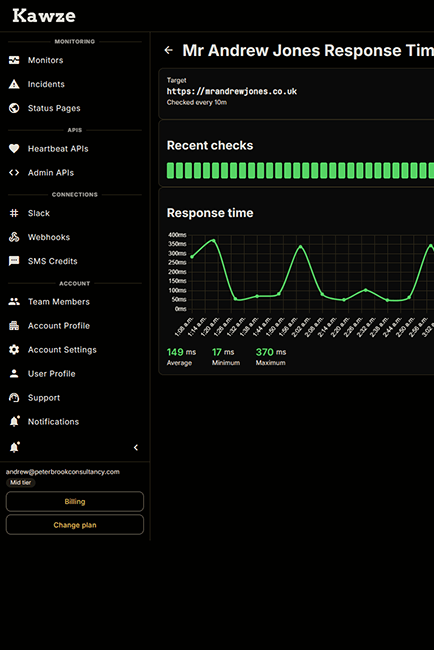Click the Billing button
The height and width of the screenshot is (650, 434).
[x=75, y=502]
